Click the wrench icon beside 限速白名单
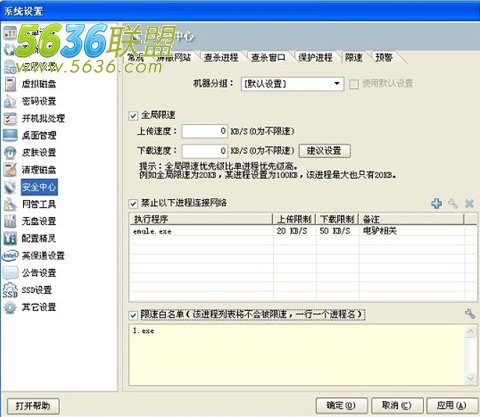This screenshot has width=480, height=417. [470, 314]
